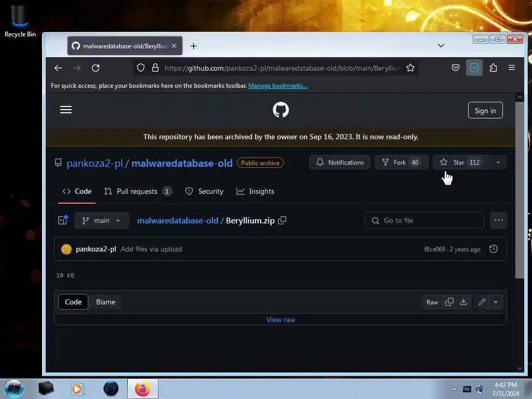Open tracking protection shield info
The height and width of the screenshot is (399, 532).
[x=141, y=68]
